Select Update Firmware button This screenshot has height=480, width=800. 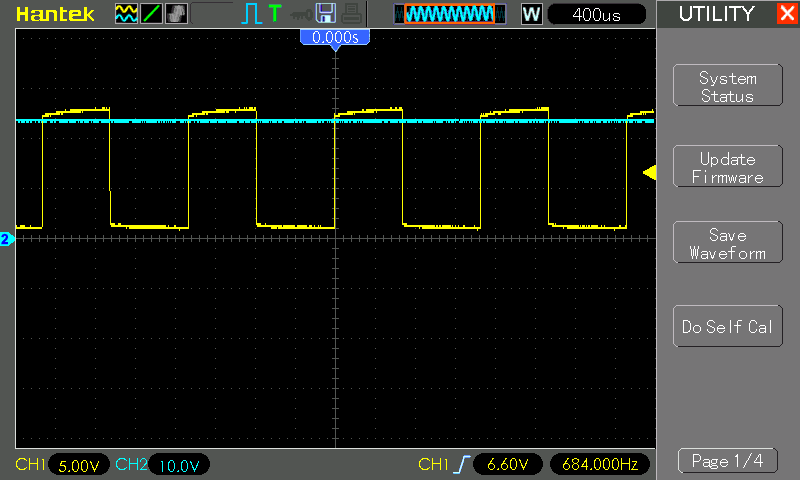click(x=728, y=166)
